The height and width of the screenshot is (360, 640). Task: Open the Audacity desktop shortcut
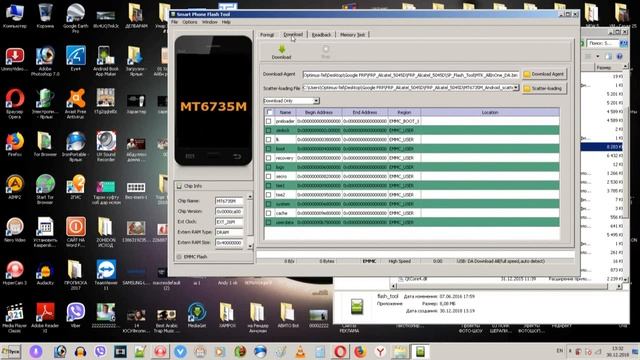coord(45,273)
